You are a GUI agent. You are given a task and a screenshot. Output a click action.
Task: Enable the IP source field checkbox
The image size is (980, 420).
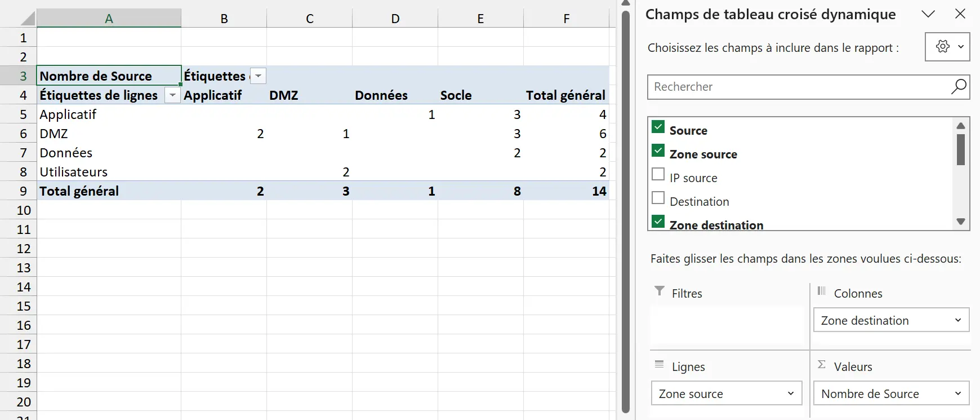[658, 174]
